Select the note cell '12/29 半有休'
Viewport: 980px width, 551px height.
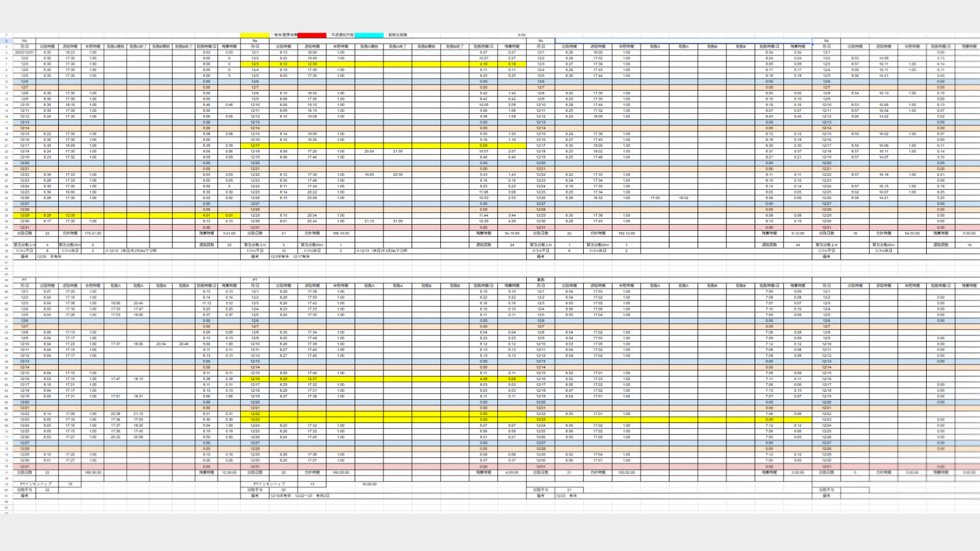49,257
